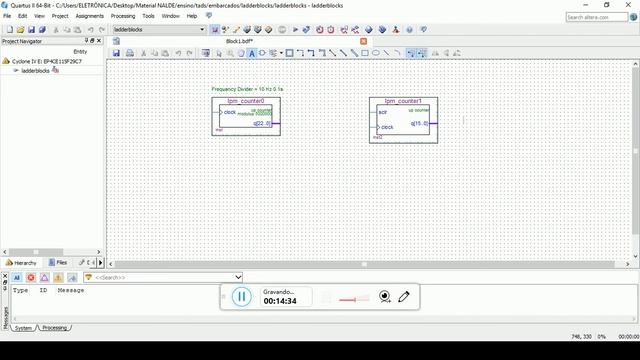The height and width of the screenshot is (360, 640).
Task: Select the Orthogonal Conduit tool
Action: [x=322, y=53]
